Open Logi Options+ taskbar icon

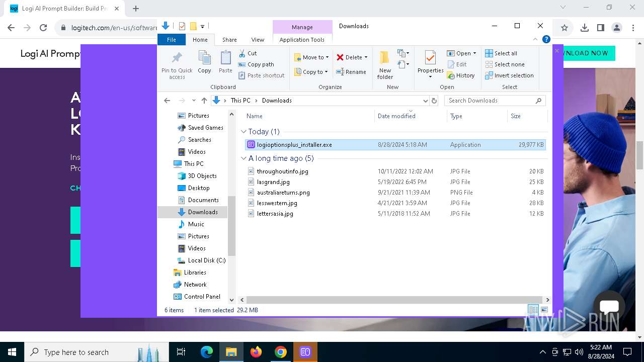[x=305, y=352]
